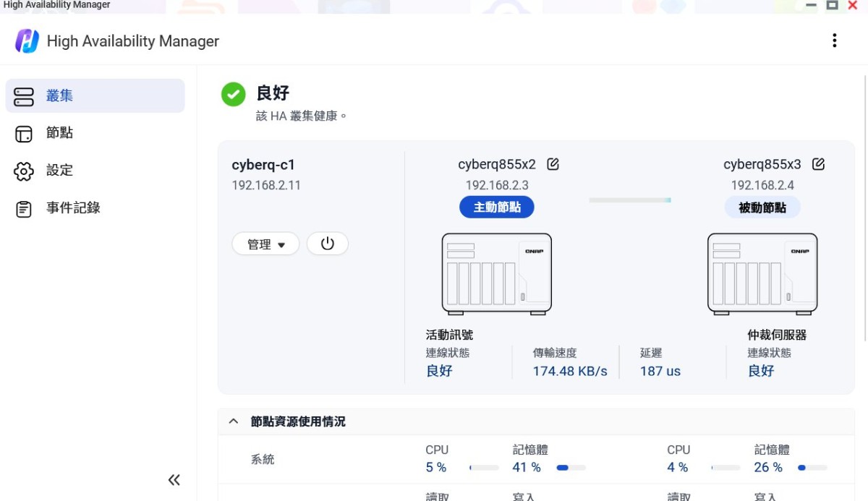This screenshot has height=501, width=868.
Task: Click the passive node NAS device image
Action: click(x=762, y=273)
